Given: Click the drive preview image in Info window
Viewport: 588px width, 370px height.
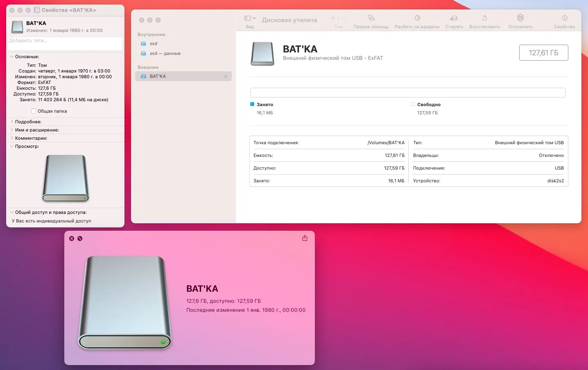Looking at the screenshot, I should tap(66, 178).
